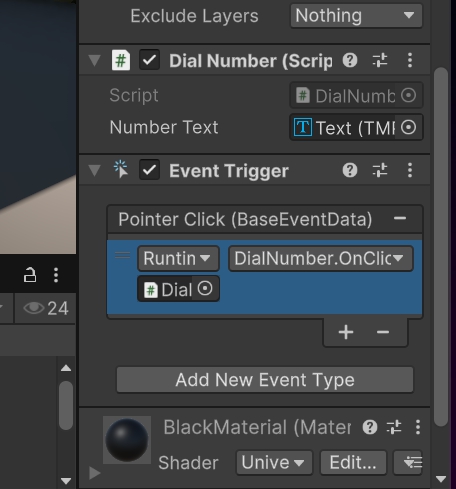Open the DialNumber.OnClick function dropdown

pyautogui.click(x=321, y=258)
